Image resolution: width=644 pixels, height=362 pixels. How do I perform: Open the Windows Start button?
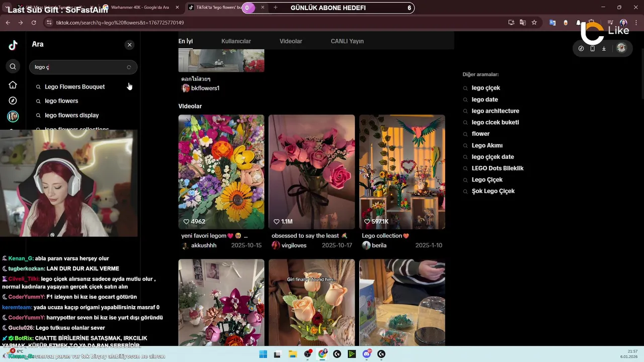click(x=263, y=354)
